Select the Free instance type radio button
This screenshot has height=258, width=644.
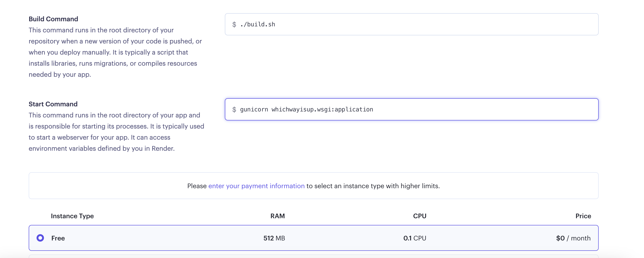click(x=40, y=238)
